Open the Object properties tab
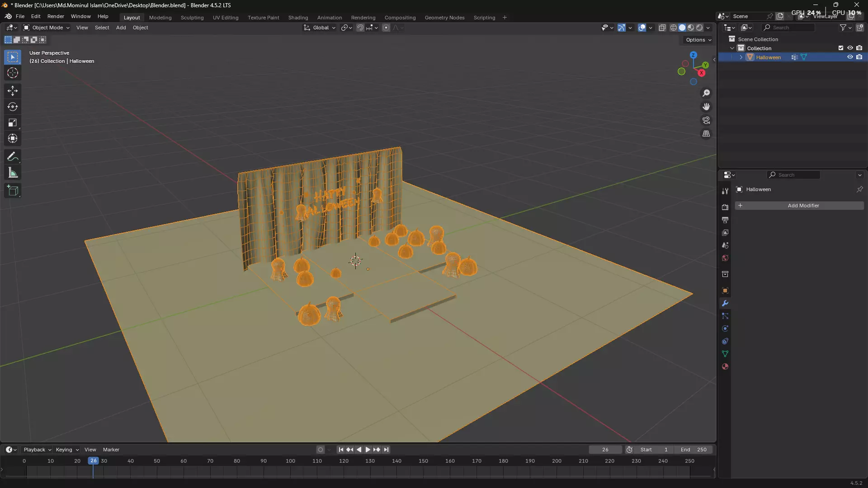868x488 pixels. point(725,291)
